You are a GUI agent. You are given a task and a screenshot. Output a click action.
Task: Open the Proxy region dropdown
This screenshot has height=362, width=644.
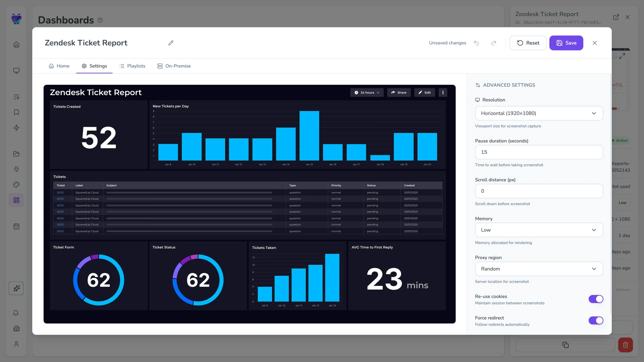click(x=539, y=269)
